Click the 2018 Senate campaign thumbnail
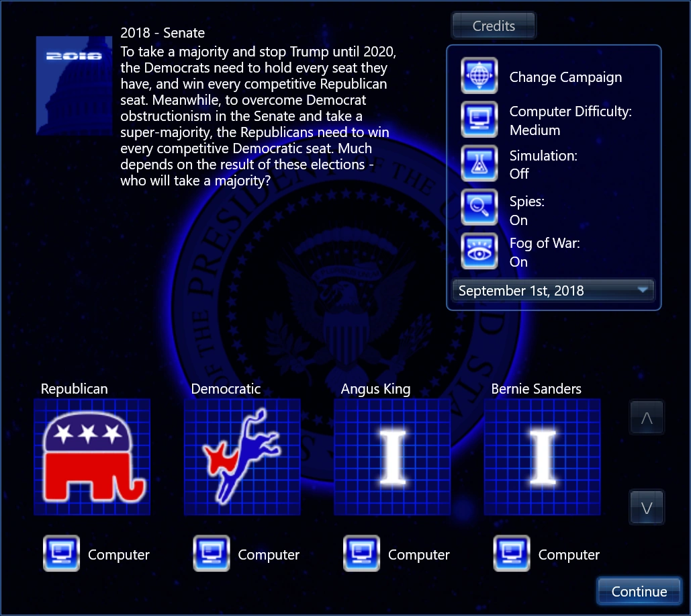The image size is (691, 616). pos(74,85)
